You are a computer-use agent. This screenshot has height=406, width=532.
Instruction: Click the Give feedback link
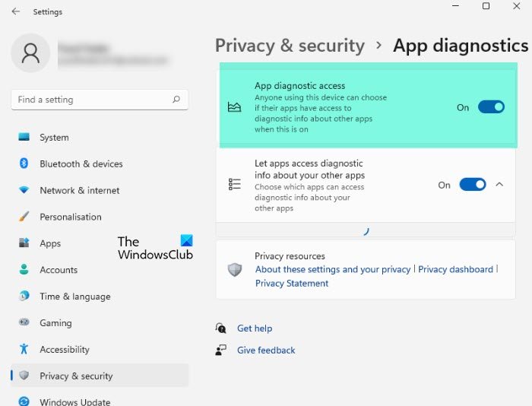pyautogui.click(x=266, y=350)
